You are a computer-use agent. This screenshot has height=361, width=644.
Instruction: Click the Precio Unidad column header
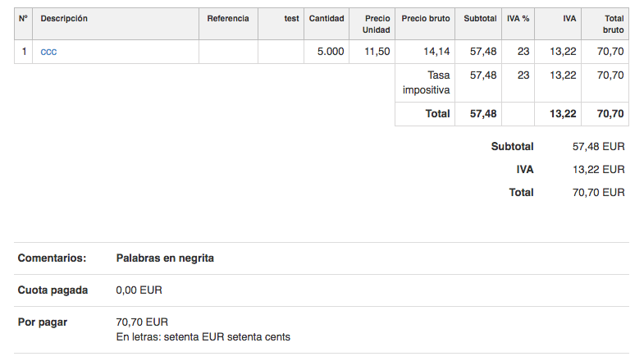[376, 24]
